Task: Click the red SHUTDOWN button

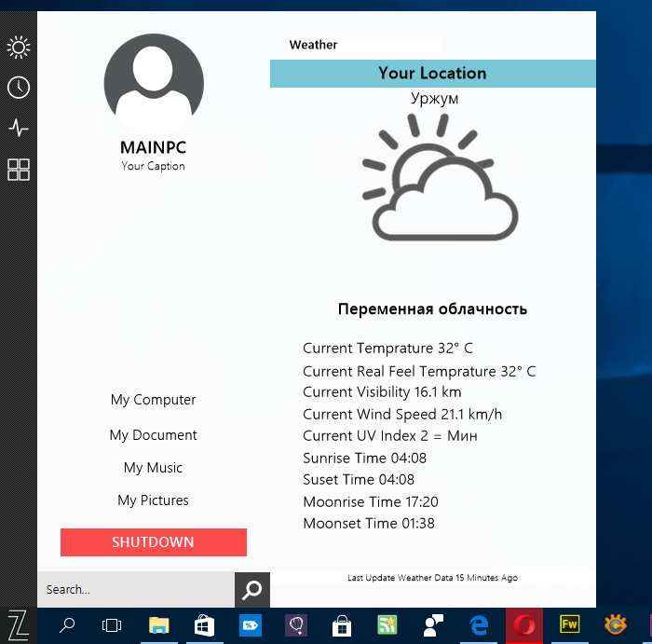Action: click(154, 542)
